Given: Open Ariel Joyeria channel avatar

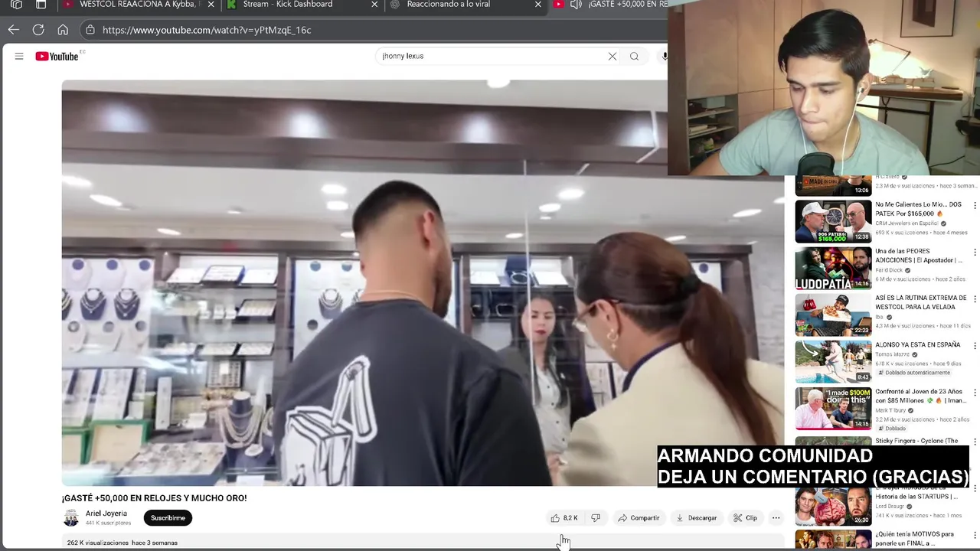Looking at the screenshot, I should point(70,518).
